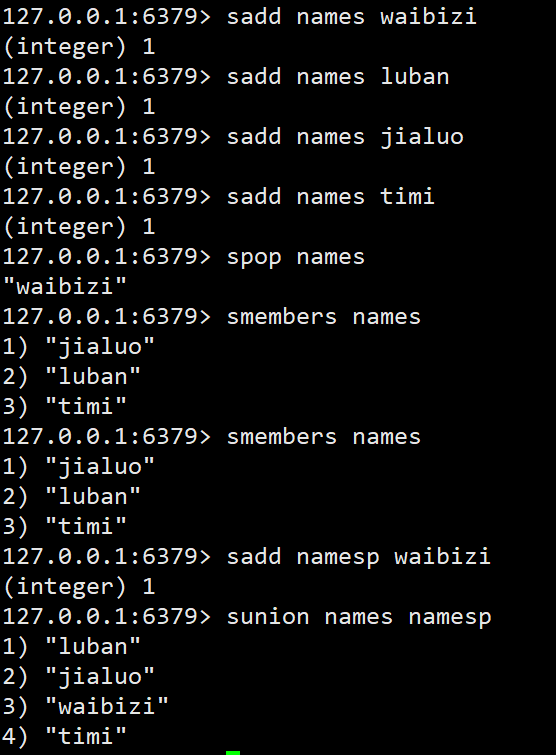556x755 pixels.
Task: Click the "waibizi" spop result output
Action: 65,286
